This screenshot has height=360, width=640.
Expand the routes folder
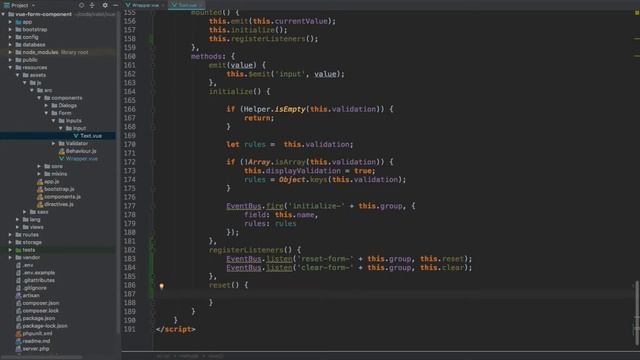(11, 235)
